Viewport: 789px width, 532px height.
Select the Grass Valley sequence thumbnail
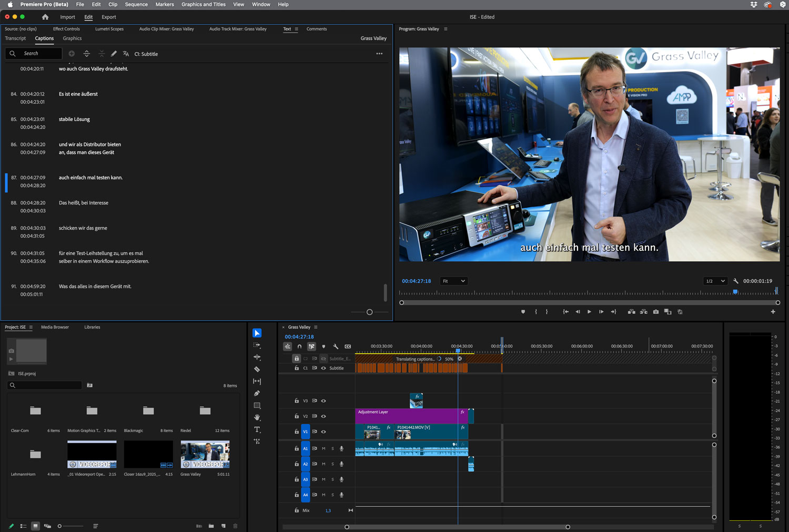(x=205, y=454)
